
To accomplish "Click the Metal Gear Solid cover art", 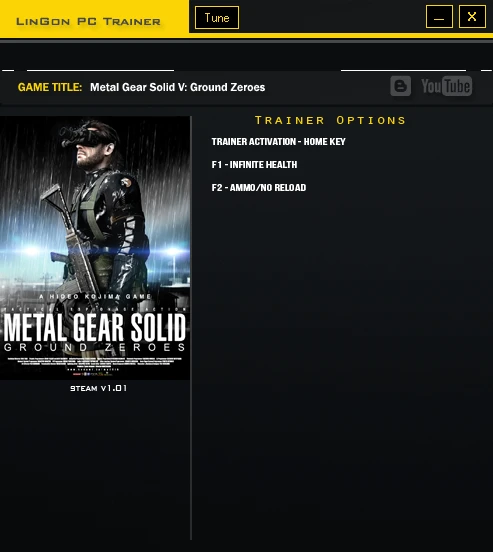I will tap(95, 248).
